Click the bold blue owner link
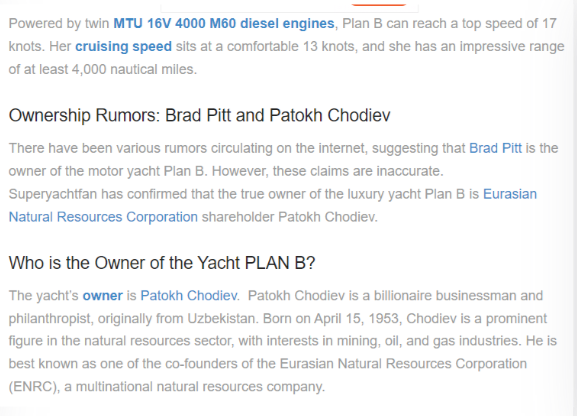577x416 pixels. [x=102, y=296]
